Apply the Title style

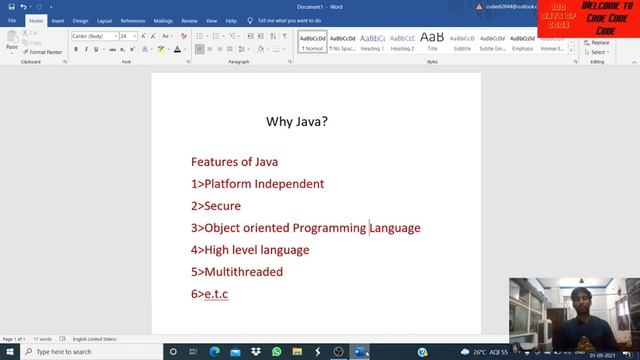[432, 42]
